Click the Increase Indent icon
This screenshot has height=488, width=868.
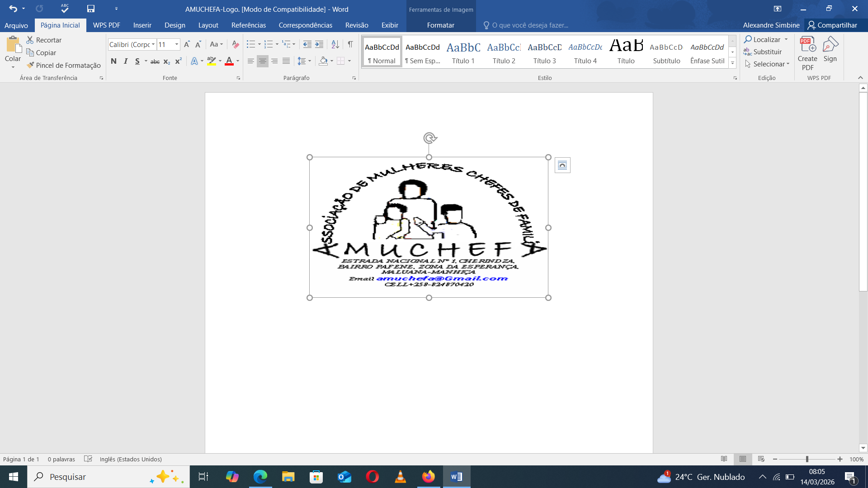pyautogui.click(x=319, y=44)
